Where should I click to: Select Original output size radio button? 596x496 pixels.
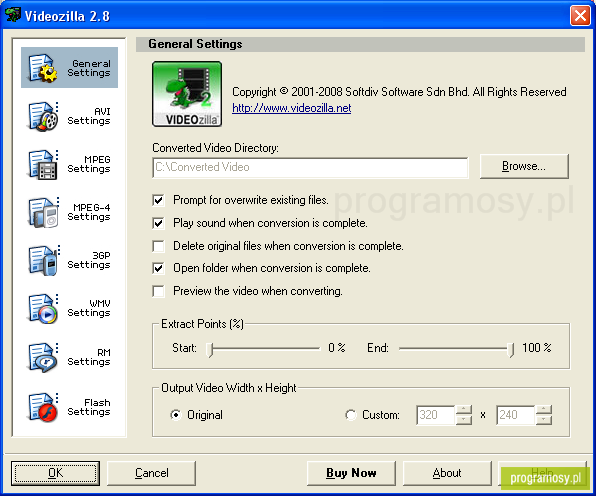pyautogui.click(x=176, y=415)
